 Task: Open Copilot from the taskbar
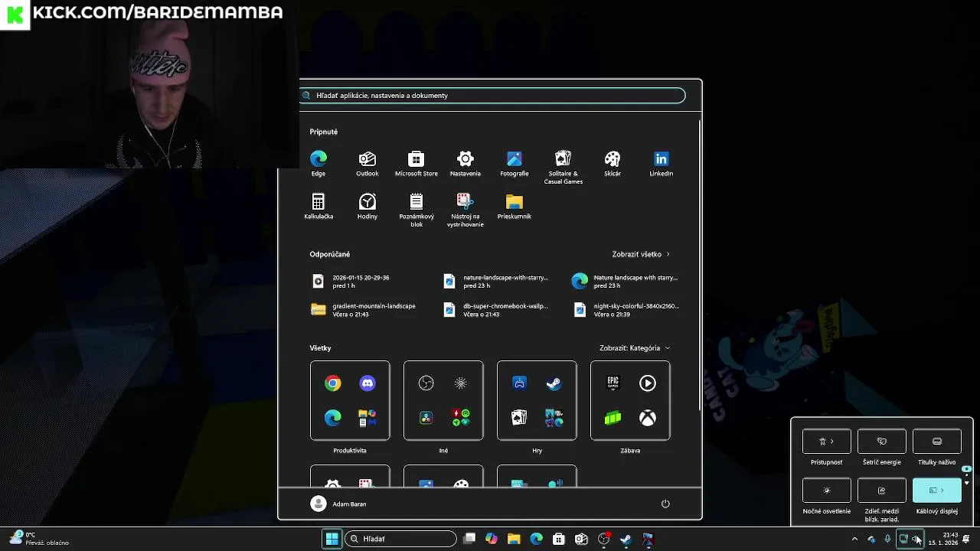point(492,539)
